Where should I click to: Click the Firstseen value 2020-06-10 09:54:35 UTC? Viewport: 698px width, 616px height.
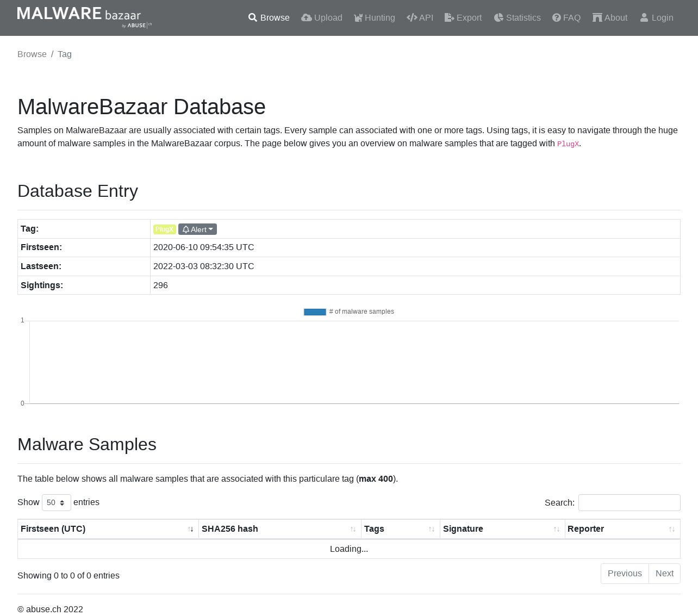click(204, 247)
